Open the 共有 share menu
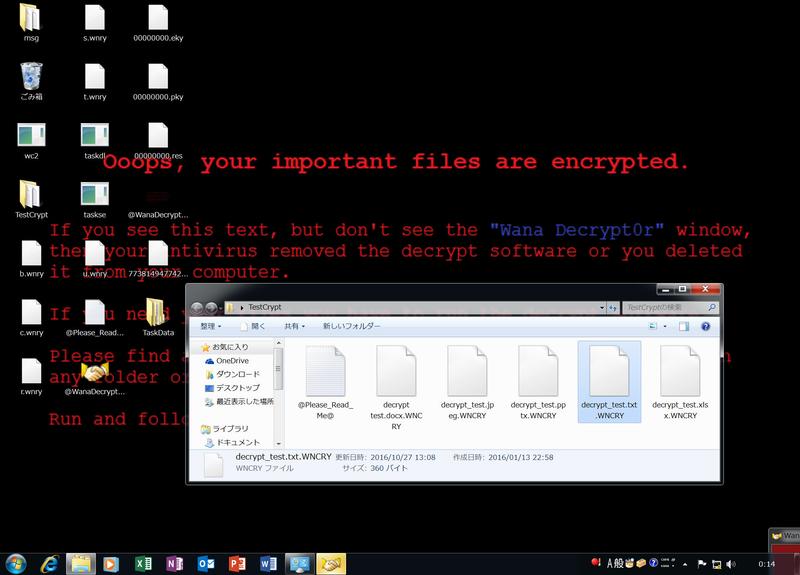 tap(294, 326)
